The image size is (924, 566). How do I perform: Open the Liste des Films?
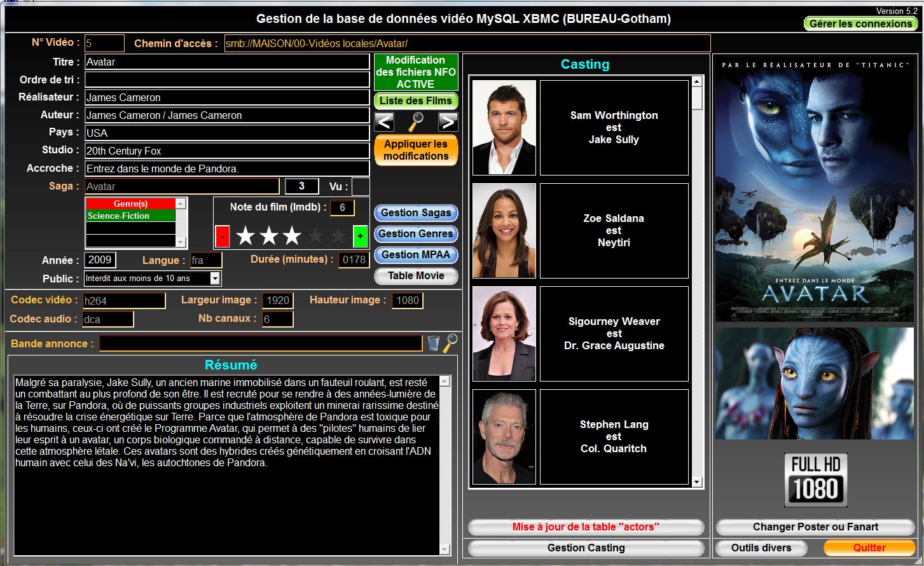(x=416, y=100)
